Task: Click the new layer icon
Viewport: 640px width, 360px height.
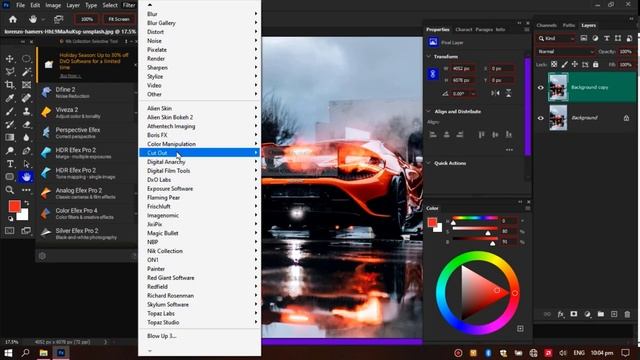Action: 614,314
